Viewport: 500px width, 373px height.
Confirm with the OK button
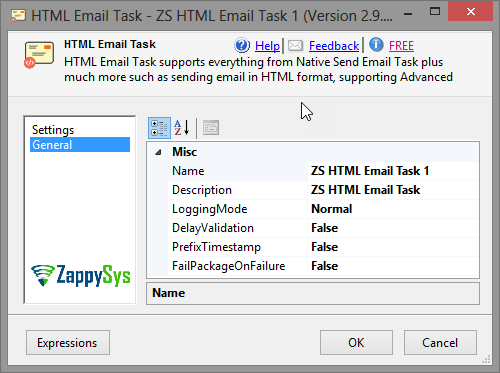click(x=356, y=343)
